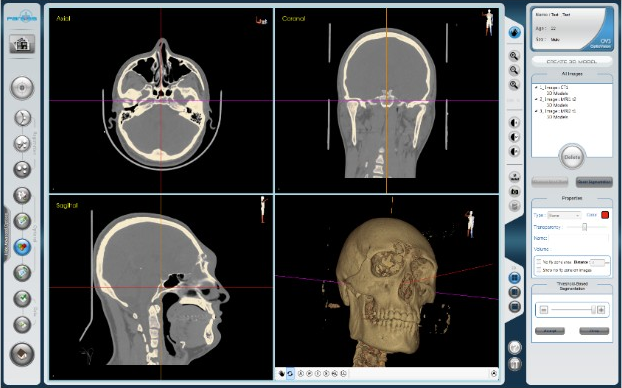622x388 pixels.
Task: Select 3D Models under 1_Image
Action: 557,93
